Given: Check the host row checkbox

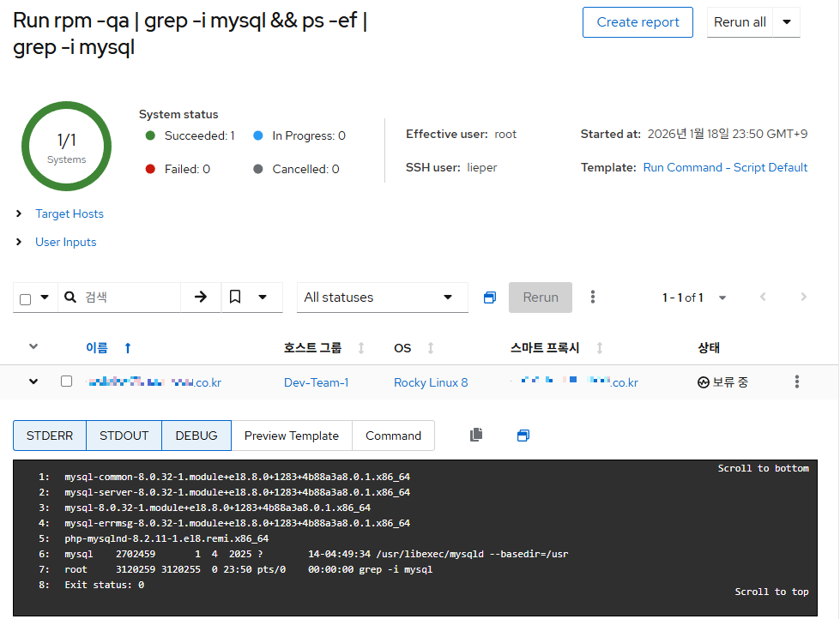Looking at the screenshot, I should 66,382.
